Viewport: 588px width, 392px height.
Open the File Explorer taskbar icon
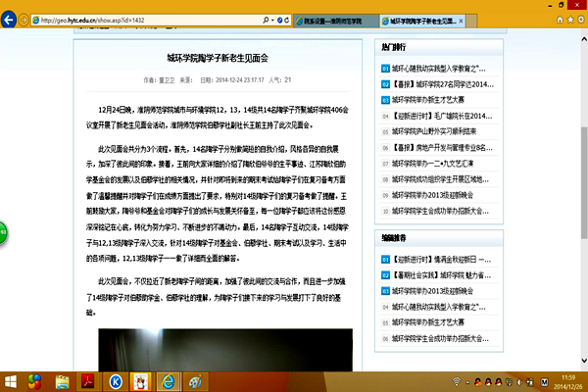coord(61,381)
